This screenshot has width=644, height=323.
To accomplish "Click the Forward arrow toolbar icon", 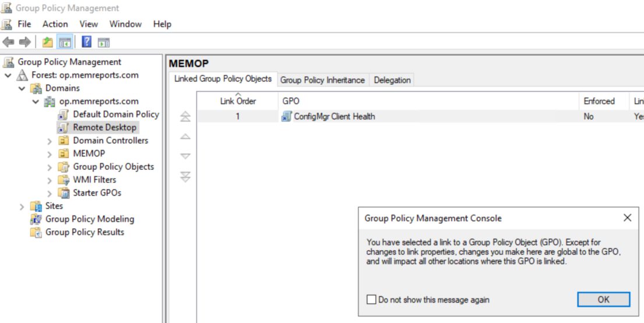I will click(x=24, y=42).
